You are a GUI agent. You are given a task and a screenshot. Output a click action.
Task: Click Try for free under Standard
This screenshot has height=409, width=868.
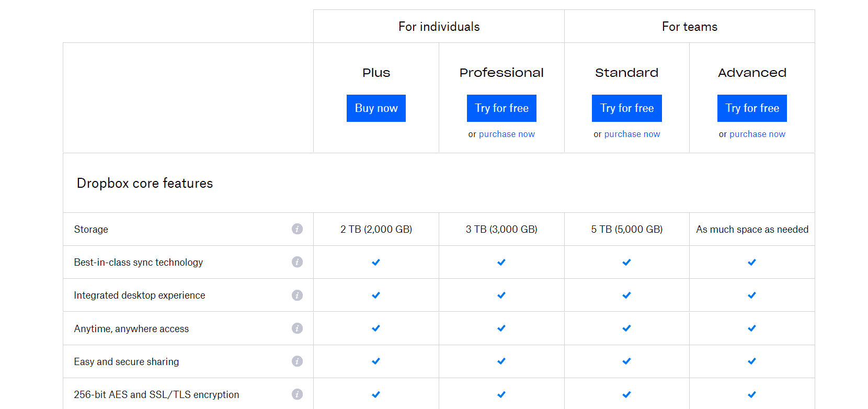click(x=627, y=108)
